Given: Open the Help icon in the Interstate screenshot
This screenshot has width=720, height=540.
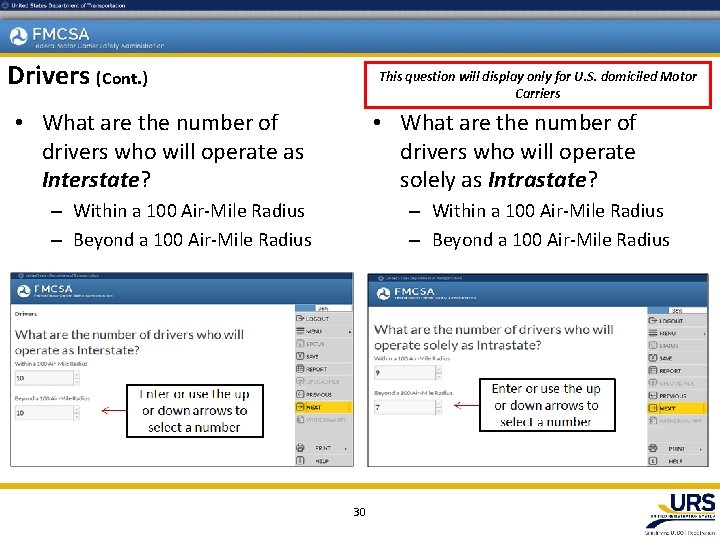Looking at the screenshot, I should 300,461.
